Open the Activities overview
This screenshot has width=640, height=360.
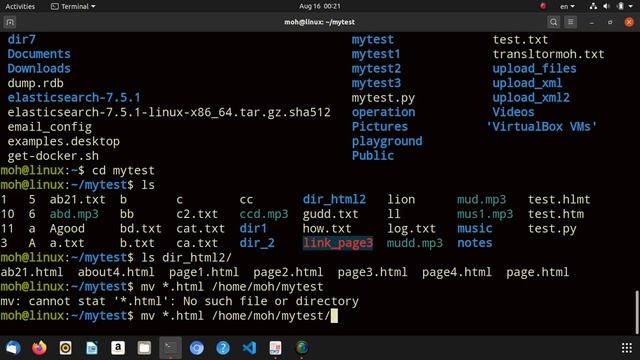point(20,6)
